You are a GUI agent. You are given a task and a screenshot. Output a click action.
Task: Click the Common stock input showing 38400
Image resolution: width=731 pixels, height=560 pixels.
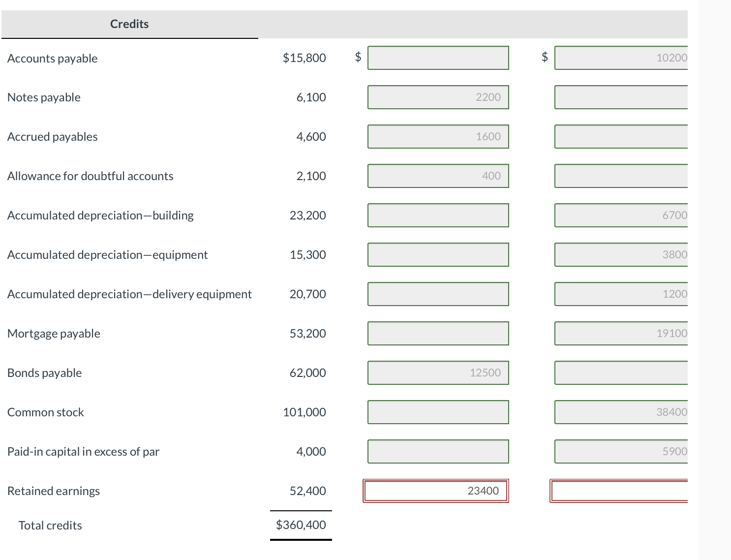point(621,412)
